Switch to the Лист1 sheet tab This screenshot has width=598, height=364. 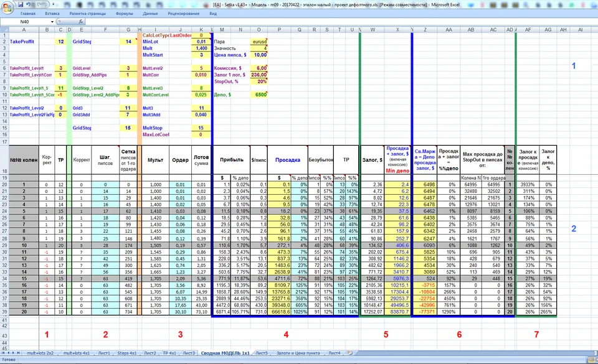click(x=104, y=353)
